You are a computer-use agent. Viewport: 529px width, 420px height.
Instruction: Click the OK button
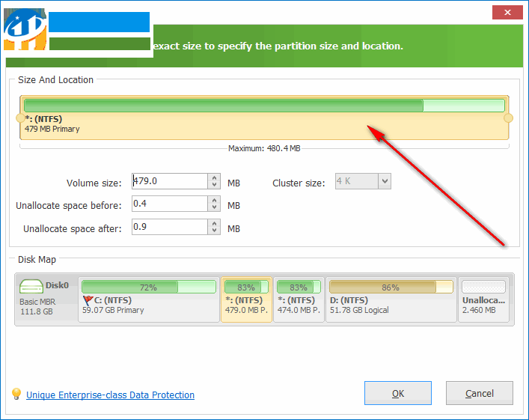(x=398, y=393)
